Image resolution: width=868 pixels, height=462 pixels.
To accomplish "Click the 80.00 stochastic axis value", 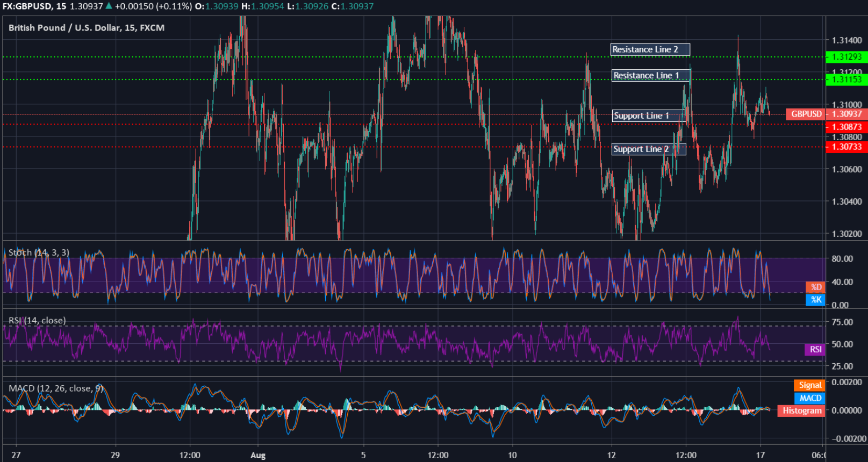I will 842,258.
